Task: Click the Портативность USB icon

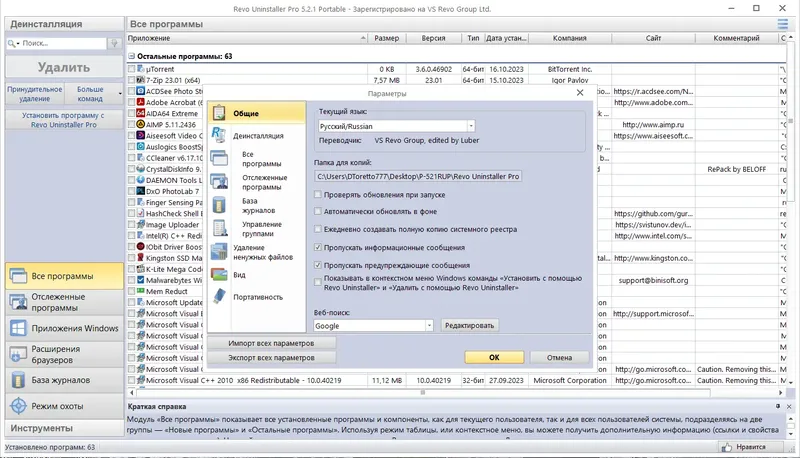Action: [x=219, y=296]
